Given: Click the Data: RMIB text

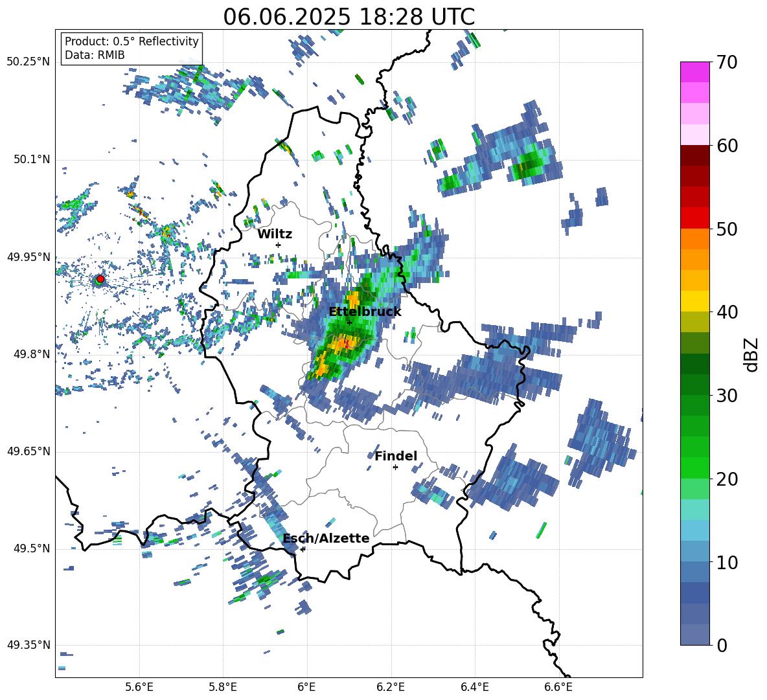Looking at the screenshot, I should 95,55.
